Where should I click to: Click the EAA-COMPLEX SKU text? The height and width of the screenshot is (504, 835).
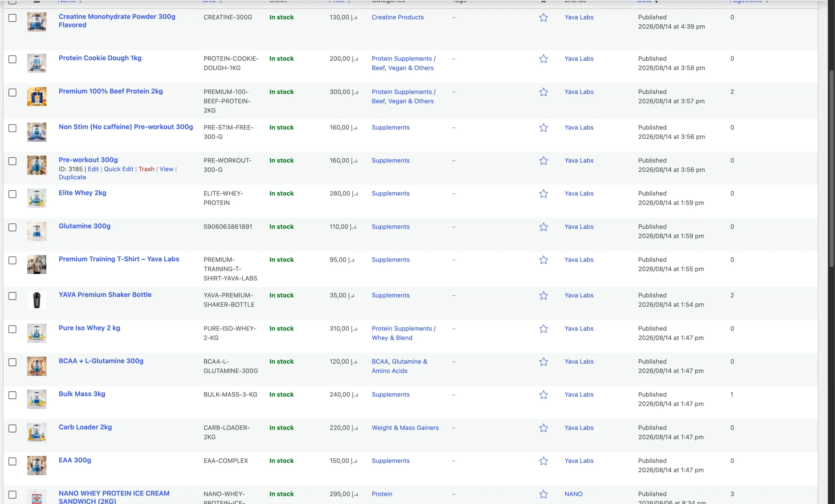(x=226, y=461)
